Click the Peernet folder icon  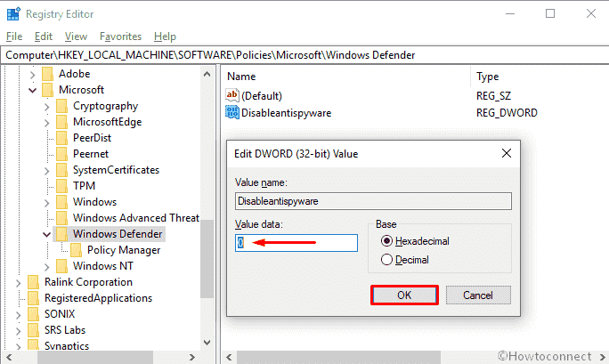(x=61, y=154)
